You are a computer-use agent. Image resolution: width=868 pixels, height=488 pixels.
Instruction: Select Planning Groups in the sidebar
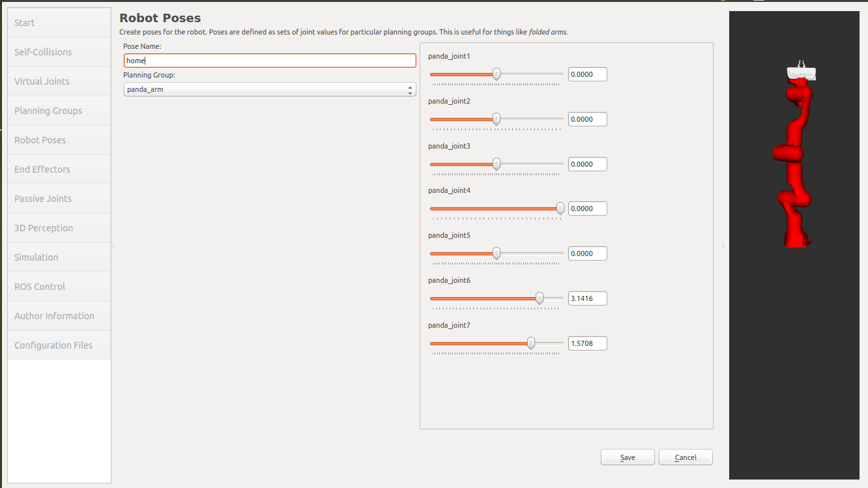59,111
